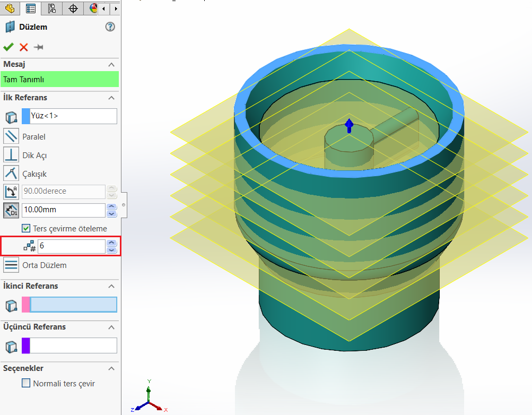Switch to the FeatureManager design tree tab
This screenshot has height=415, width=532.
10,8
